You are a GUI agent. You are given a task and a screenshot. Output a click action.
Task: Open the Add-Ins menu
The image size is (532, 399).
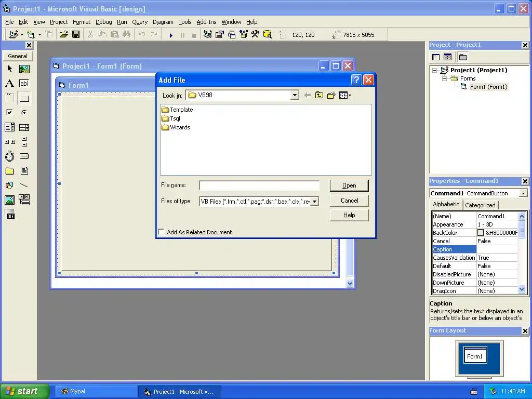206,22
